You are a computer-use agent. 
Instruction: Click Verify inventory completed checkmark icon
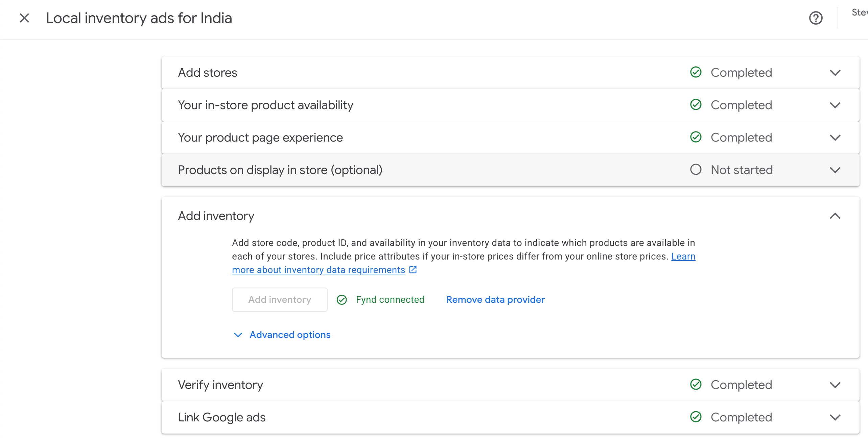(x=696, y=385)
